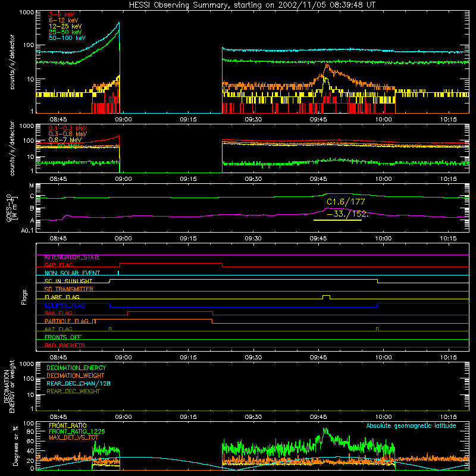Click 09:30 tick label under the MeV panel

coord(253,179)
